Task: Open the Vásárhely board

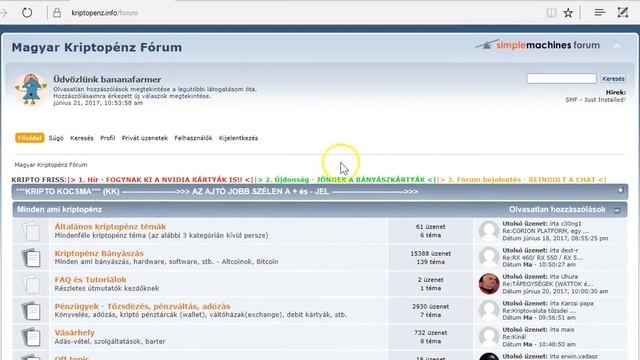Action: click(75, 333)
